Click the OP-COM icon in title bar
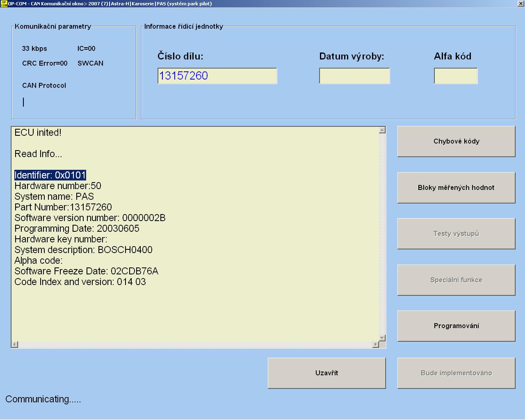525x420 pixels. point(4,4)
